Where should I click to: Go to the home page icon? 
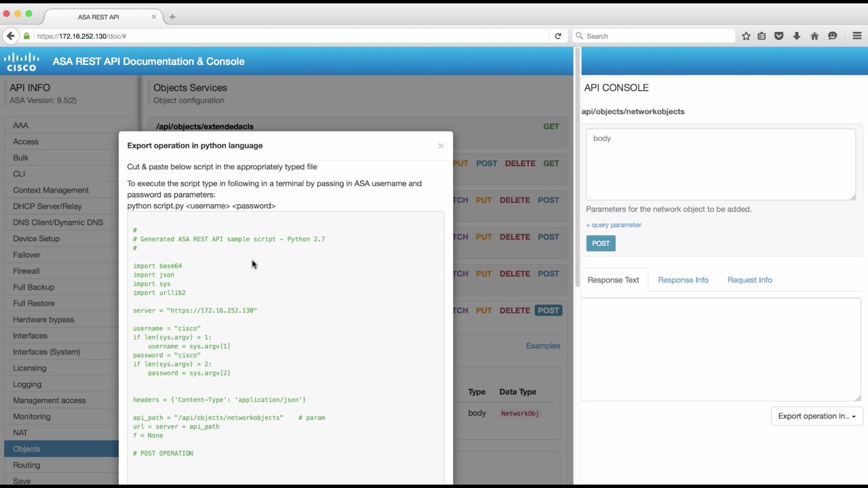(x=814, y=36)
